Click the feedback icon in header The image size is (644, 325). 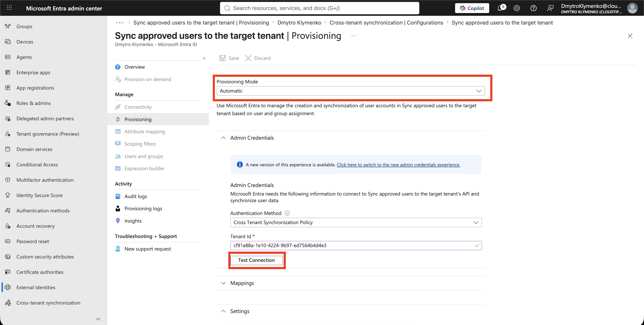(550, 8)
